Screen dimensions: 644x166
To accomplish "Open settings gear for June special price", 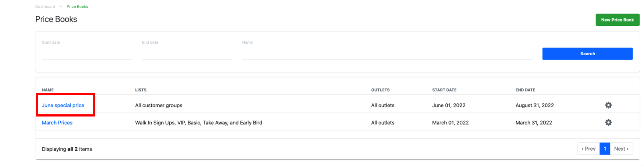I will (x=608, y=105).
